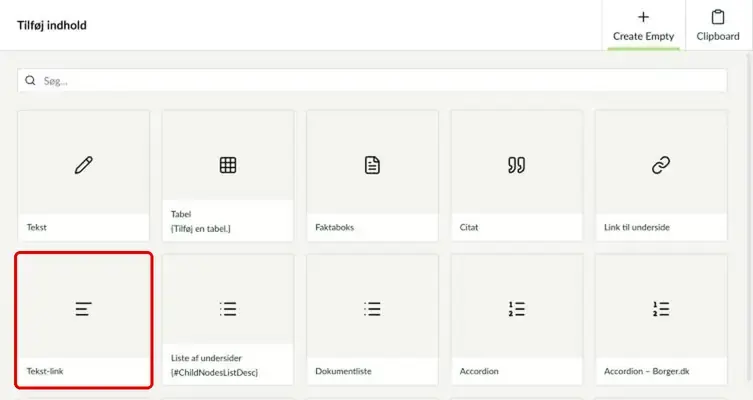Pick the Liste af undersider list icon

click(228, 309)
